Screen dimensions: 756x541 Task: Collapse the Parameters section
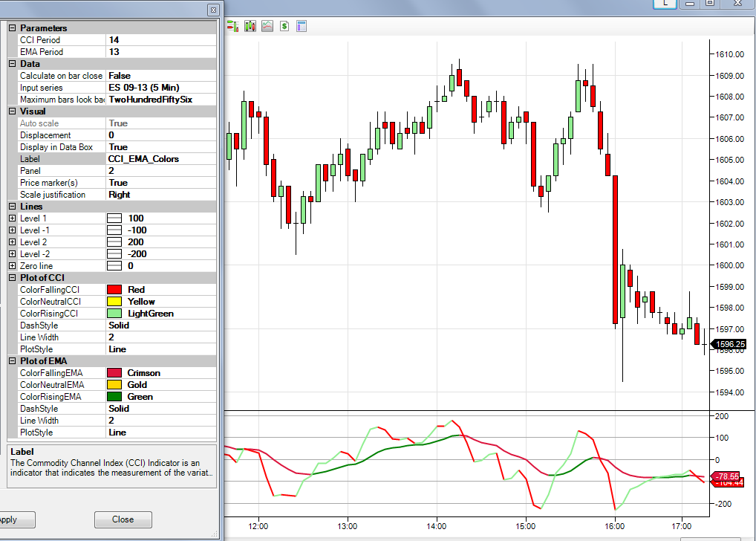click(13, 28)
